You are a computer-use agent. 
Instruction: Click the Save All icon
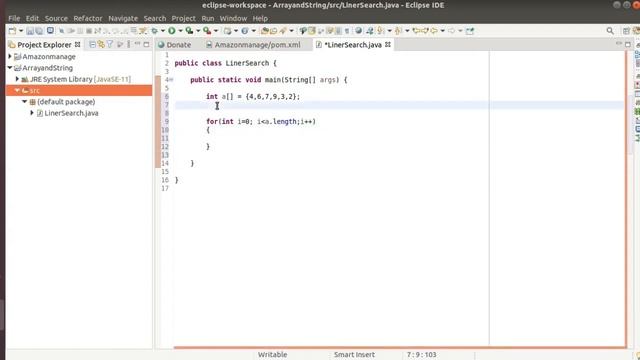(39, 31)
